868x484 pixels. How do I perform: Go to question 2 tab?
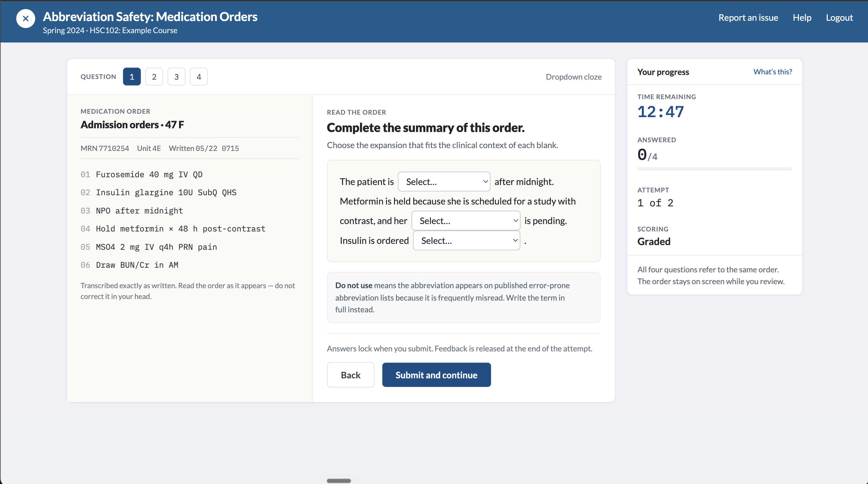(x=154, y=77)
